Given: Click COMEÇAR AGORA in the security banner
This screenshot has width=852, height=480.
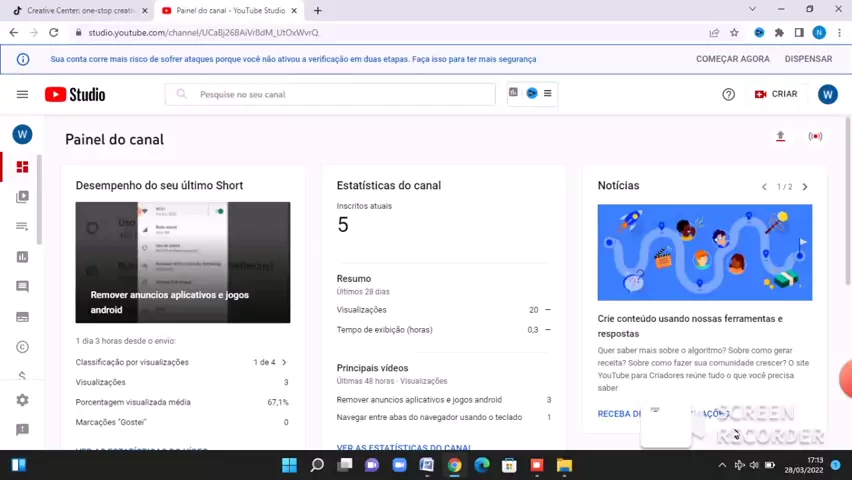Looking at the screenshot, I should 732,59.
